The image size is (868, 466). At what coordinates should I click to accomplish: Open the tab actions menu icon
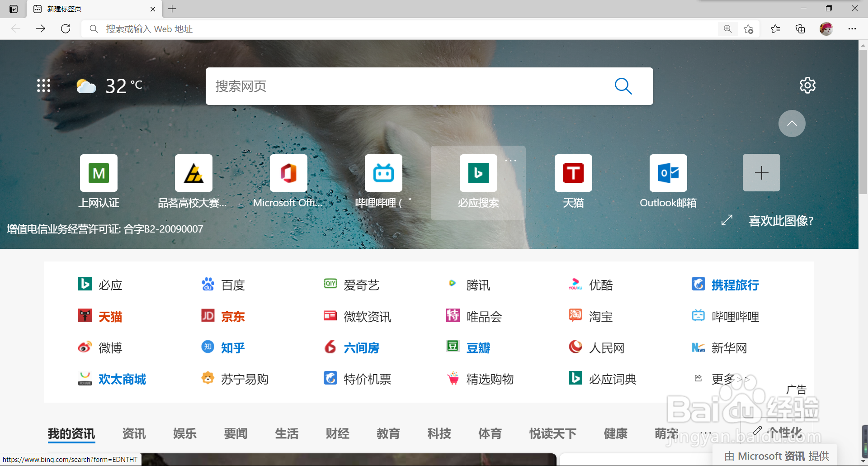point(14,9)
